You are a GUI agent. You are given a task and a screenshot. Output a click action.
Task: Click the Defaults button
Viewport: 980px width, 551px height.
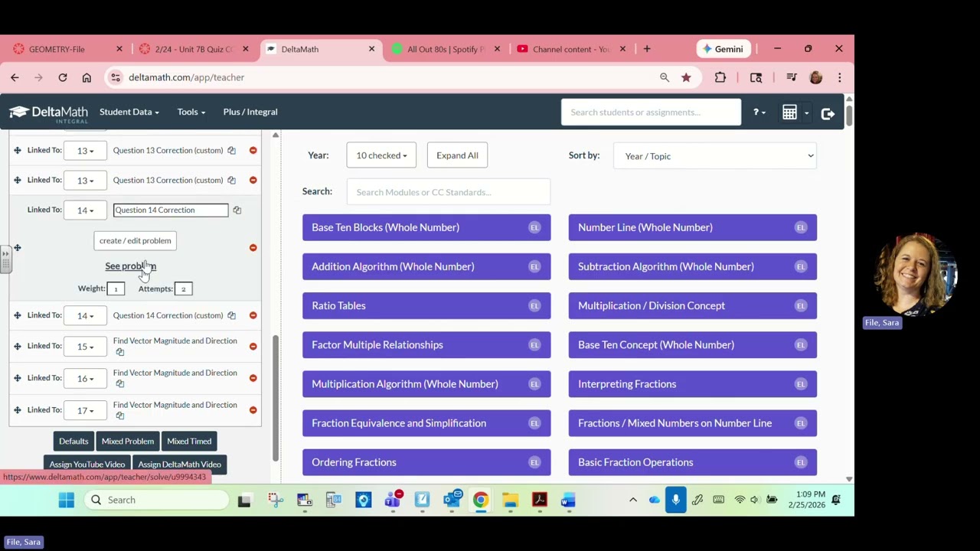click(x=73, y=442)
